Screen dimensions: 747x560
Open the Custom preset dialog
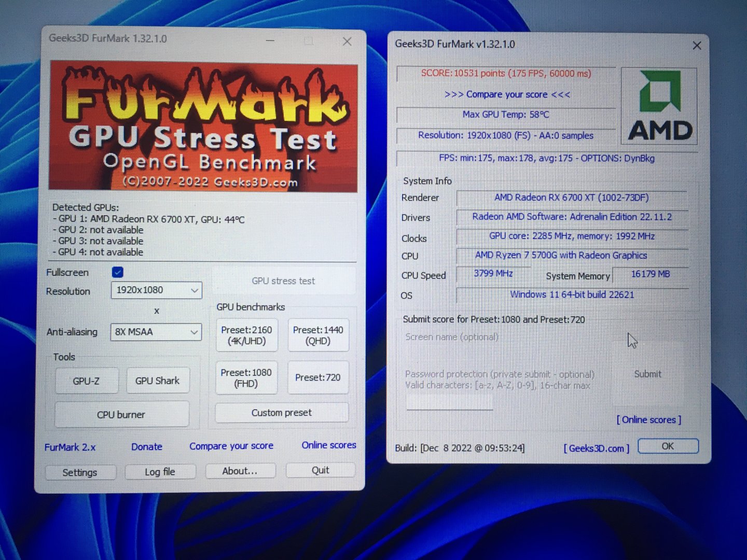pos(282,413)
